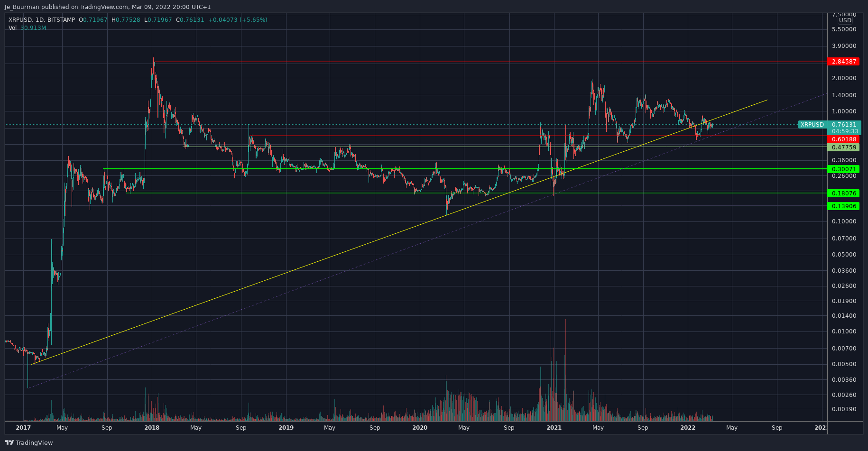Click the 0.01000 price axis tick
The width and height of the screenshot is (868, 451).
tap(844, 331)
